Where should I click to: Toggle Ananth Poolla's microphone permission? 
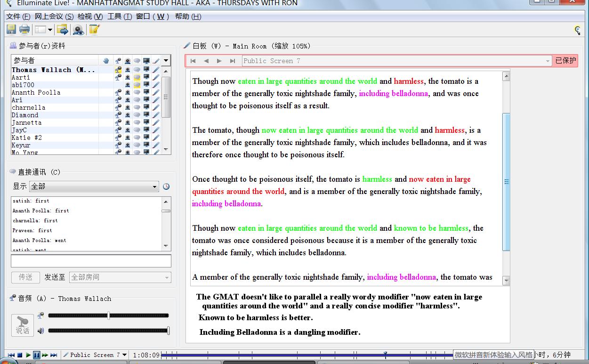[x=118, y=92]
